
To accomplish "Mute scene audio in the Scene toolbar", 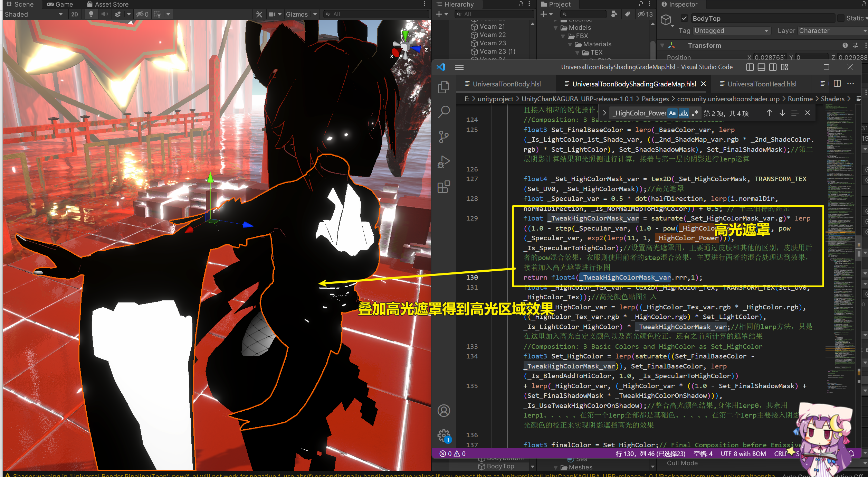I will 104,14.
